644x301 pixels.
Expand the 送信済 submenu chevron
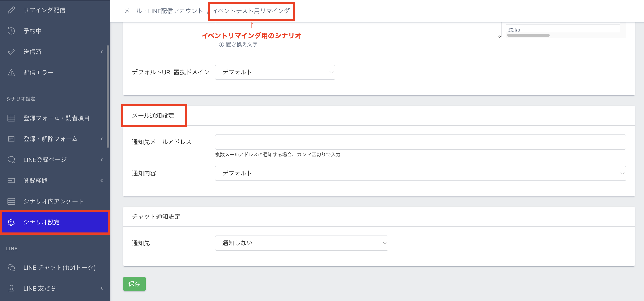101,52
